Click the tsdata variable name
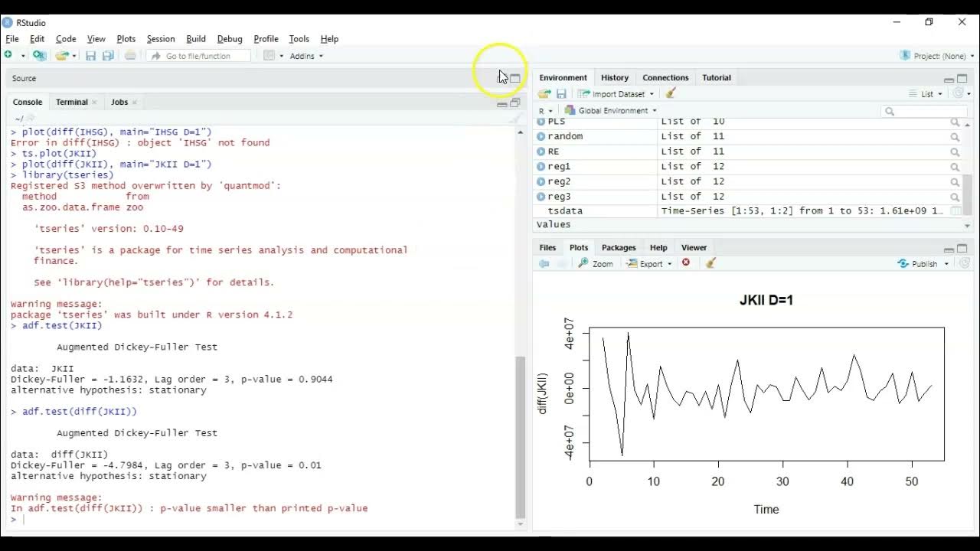 [x=565, y=211]
